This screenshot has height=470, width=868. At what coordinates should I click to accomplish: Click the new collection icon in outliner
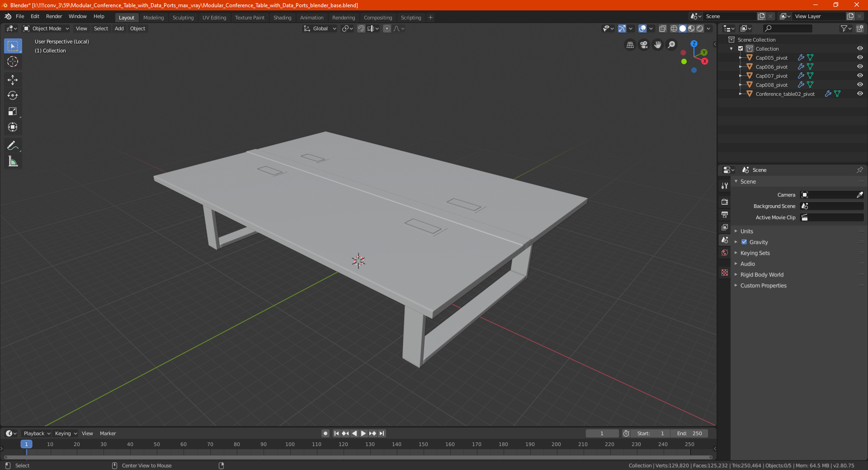[859, 28]
